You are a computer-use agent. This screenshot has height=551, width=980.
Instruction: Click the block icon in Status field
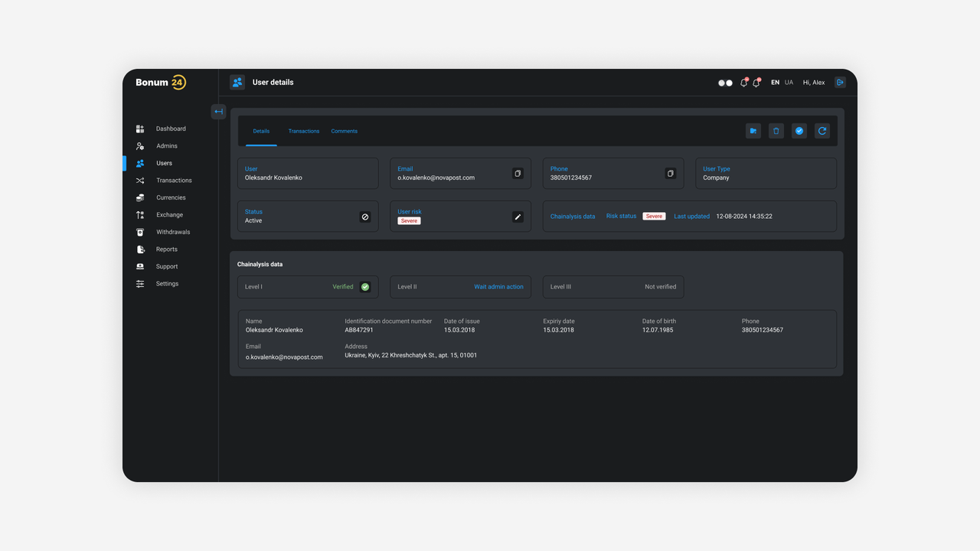coord(365,217)
